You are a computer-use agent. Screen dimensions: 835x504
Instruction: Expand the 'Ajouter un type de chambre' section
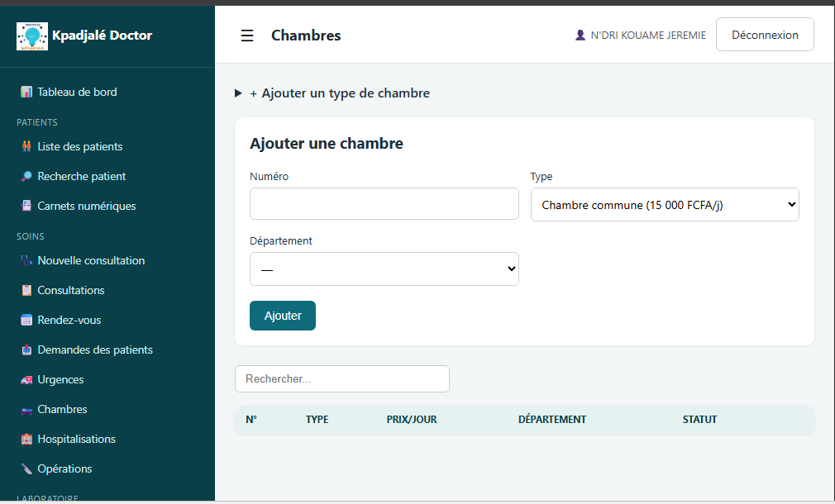pyautogui.click(x=332, y=93)
